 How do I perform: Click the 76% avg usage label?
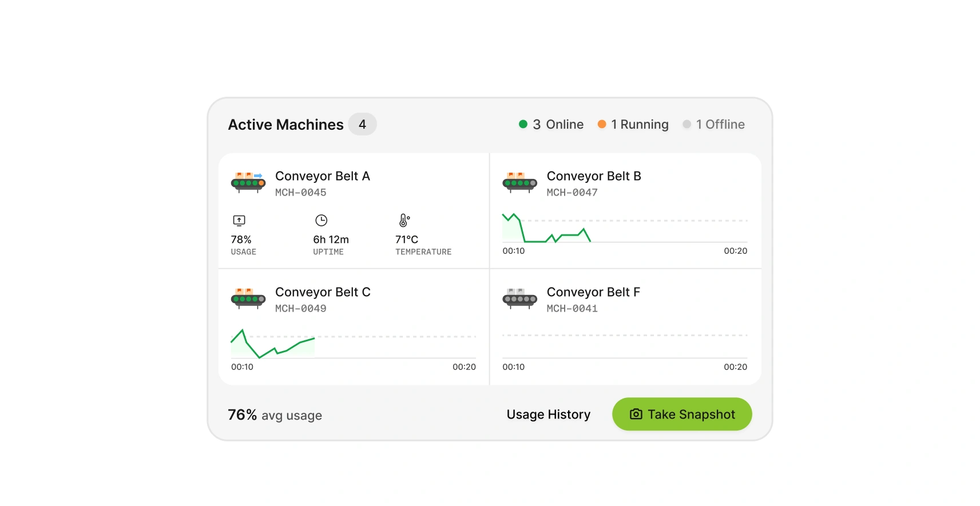click(x=275, y=415)
